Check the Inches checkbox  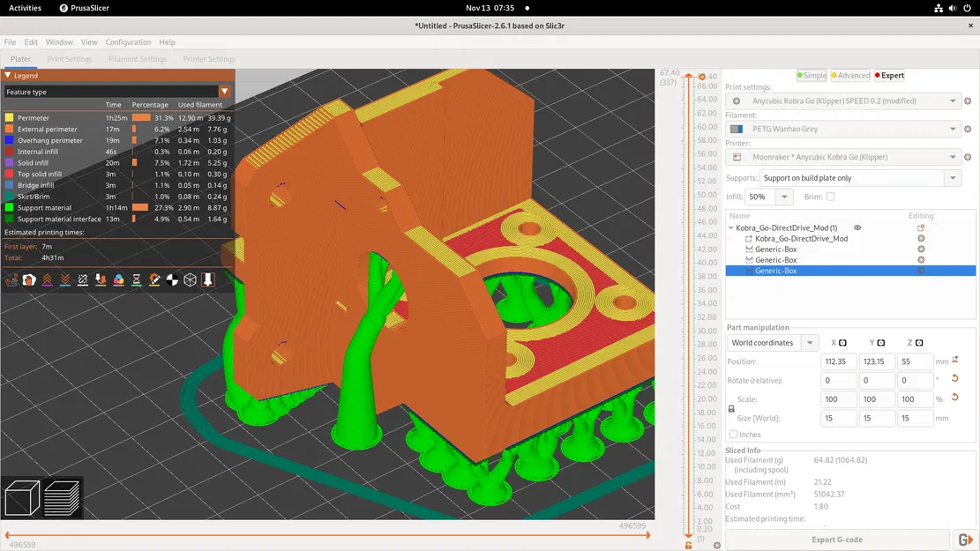733,435
